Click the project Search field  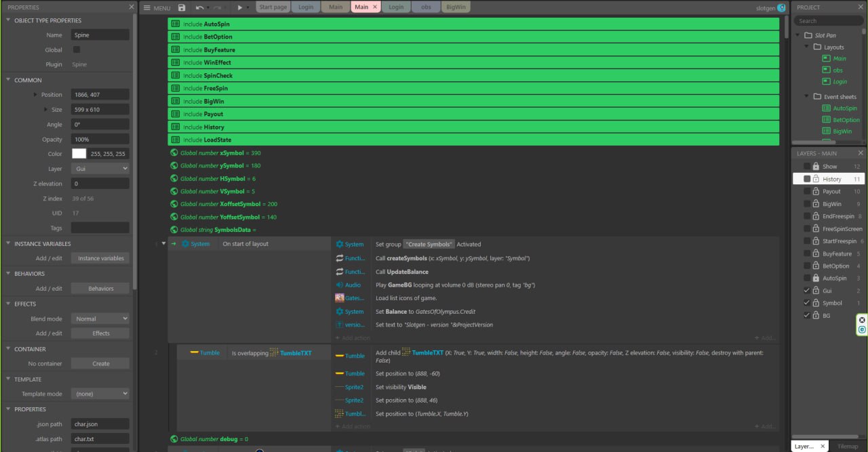(829, 21)
